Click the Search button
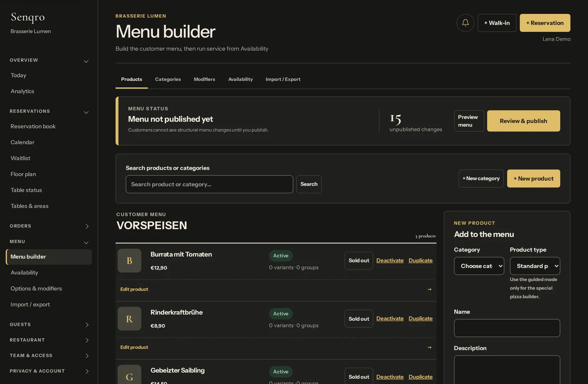 (309, 184)
